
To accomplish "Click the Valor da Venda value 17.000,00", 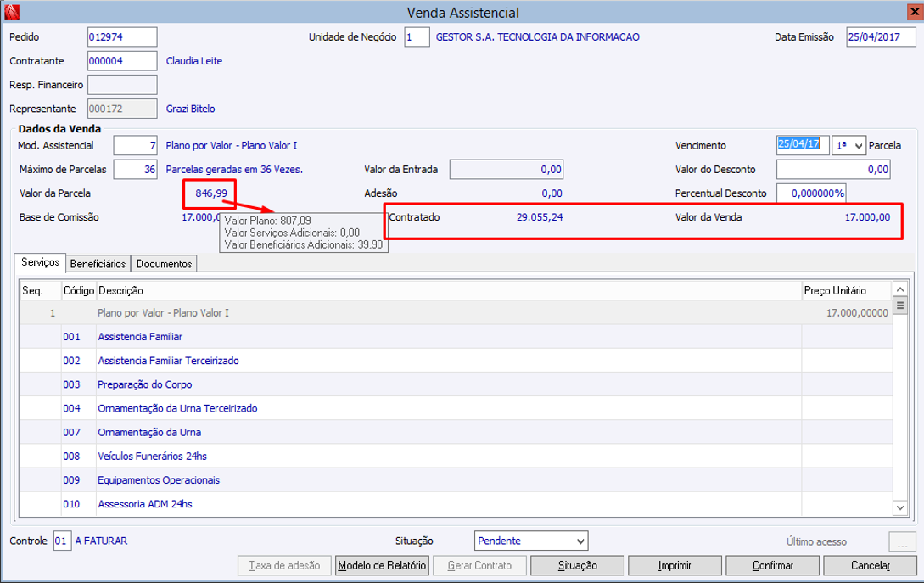I will (867, 217).
